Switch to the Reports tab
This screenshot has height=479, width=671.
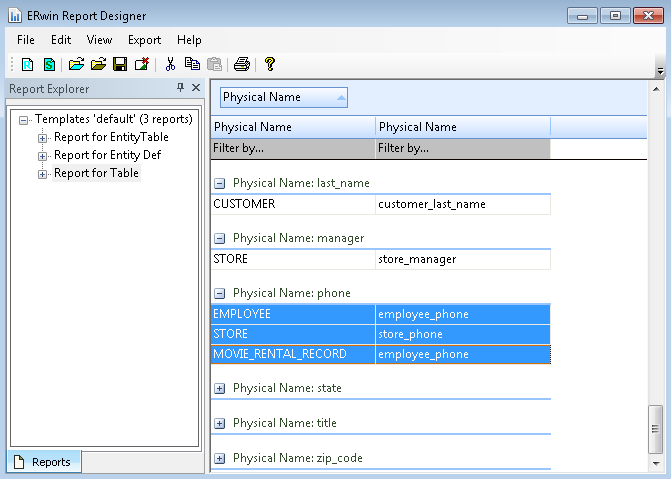pos(45,462)
